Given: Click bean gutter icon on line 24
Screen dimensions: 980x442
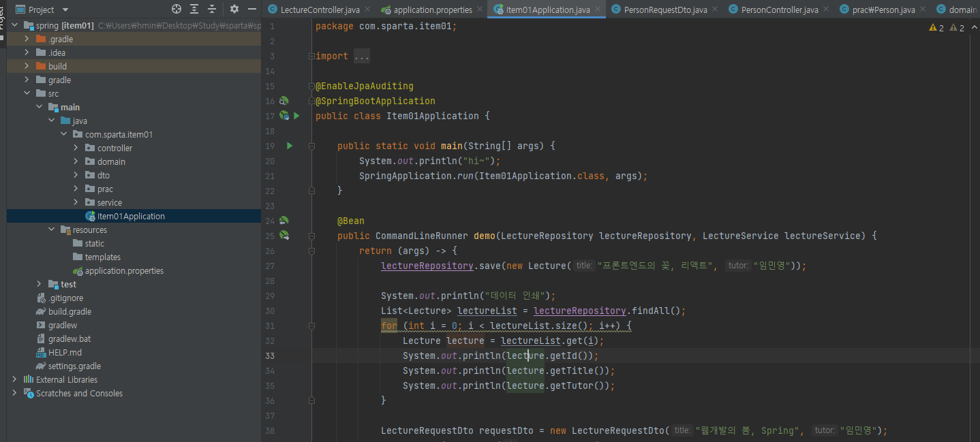Looking at the screenshot, I should click(284, 221).
